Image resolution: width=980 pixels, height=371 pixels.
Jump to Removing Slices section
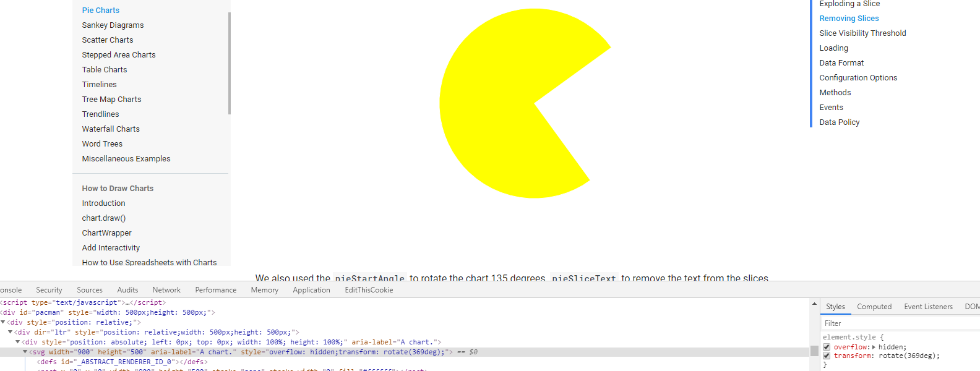pyautogui.click(x=849, y=19)
